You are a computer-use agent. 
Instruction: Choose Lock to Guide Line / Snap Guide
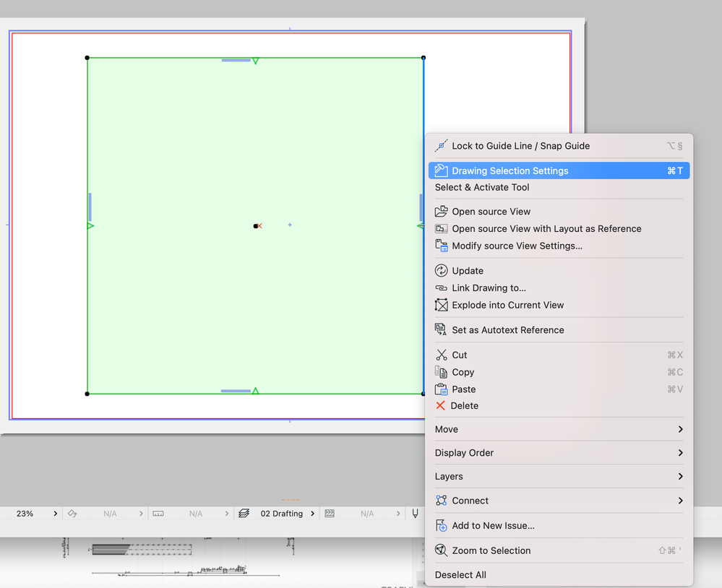(559, 146)
